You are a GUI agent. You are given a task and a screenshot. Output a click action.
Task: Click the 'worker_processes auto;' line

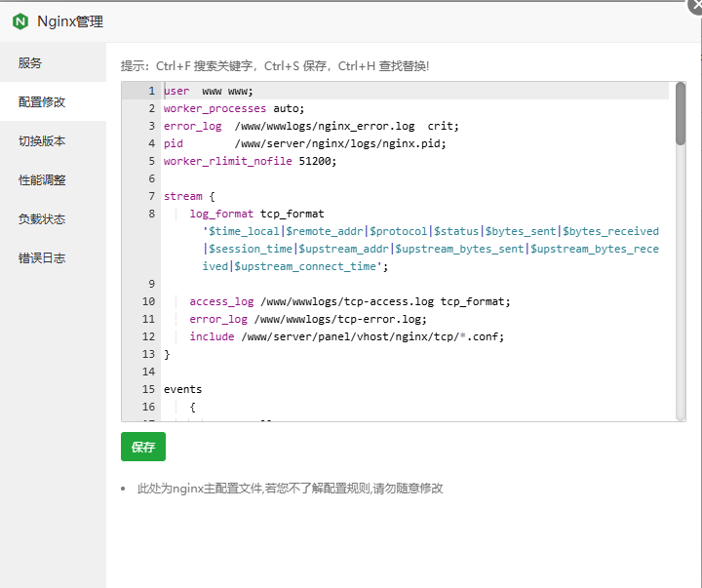234,108
